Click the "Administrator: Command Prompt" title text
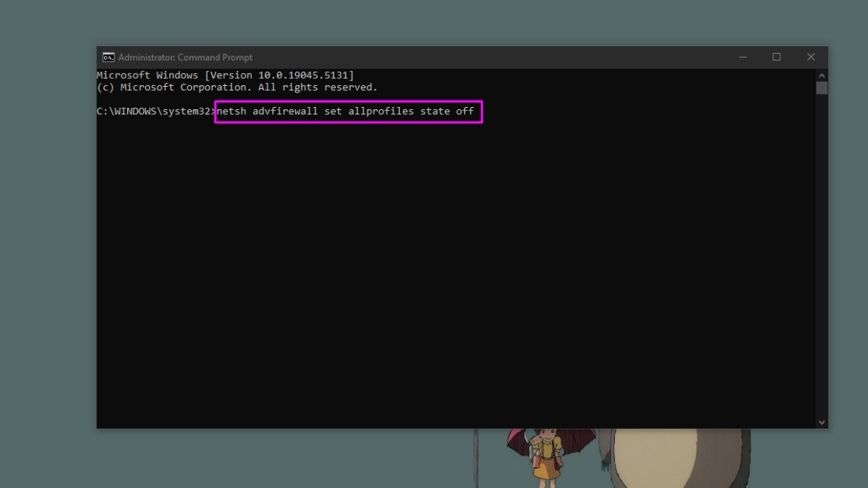Image resolution: width=868 pixels, height=488 pixels. [185, 57]
